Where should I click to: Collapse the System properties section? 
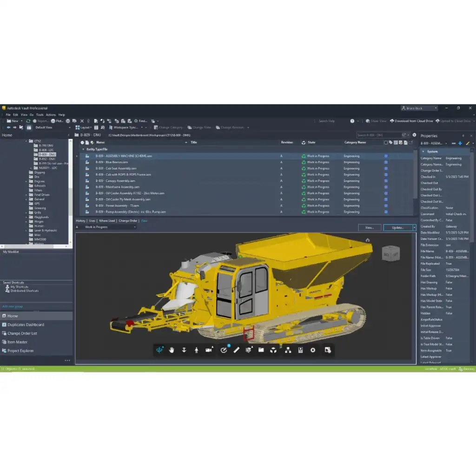pos(423,152)
